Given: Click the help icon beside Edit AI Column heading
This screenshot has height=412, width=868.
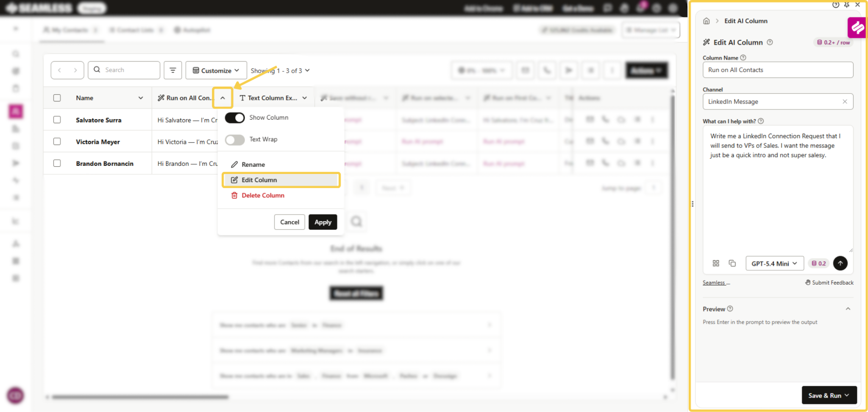Looking at the screenshot, I should (x=770, y=42).
